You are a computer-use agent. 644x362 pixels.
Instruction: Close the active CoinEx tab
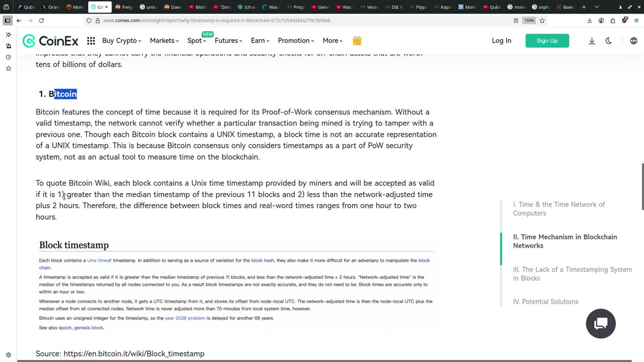tap(106, 7)
